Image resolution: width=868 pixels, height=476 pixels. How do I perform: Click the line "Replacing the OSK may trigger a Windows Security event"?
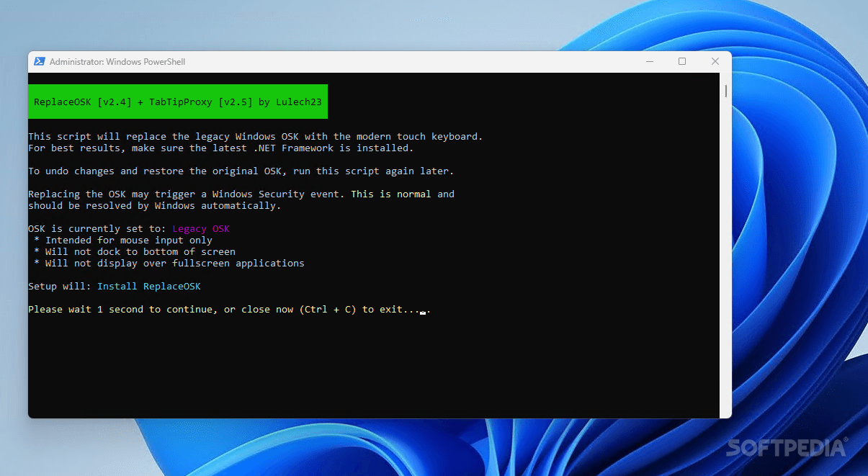pos(241,194)
